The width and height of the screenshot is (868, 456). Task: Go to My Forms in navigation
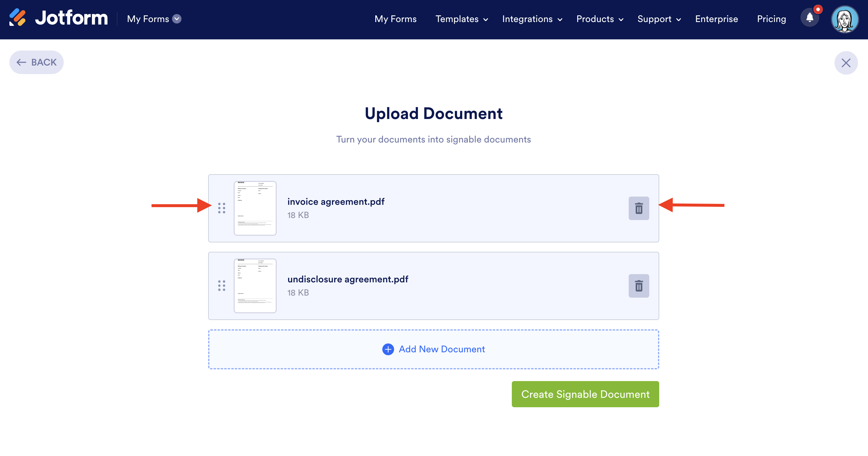395,19
